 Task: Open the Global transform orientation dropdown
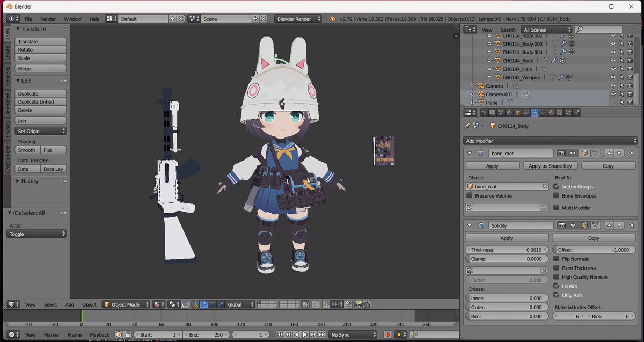coord(240,304)
